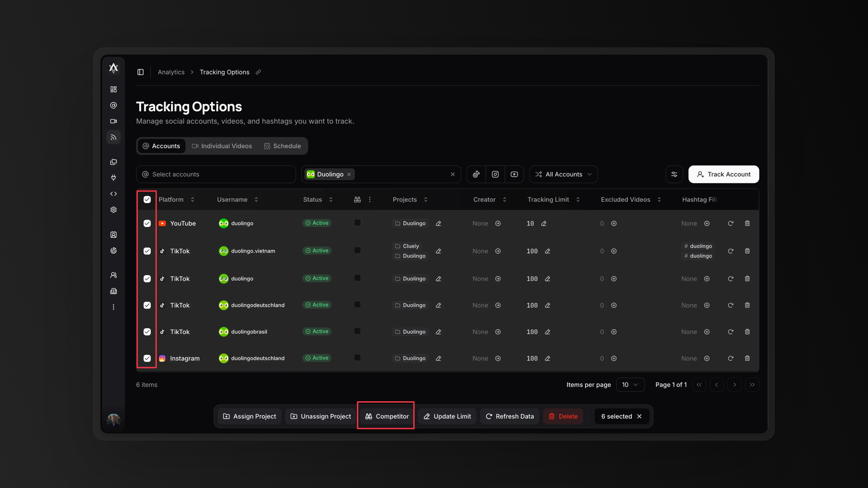This screenshot has height=488, width=868.
Task: Expand the All Accounts dropdown
Action: (563, 174)
